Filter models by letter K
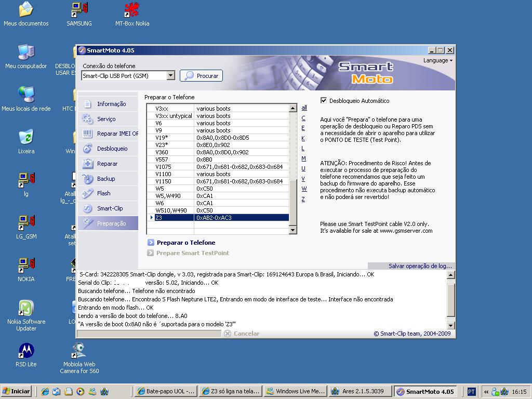 [x=303, y=138]
